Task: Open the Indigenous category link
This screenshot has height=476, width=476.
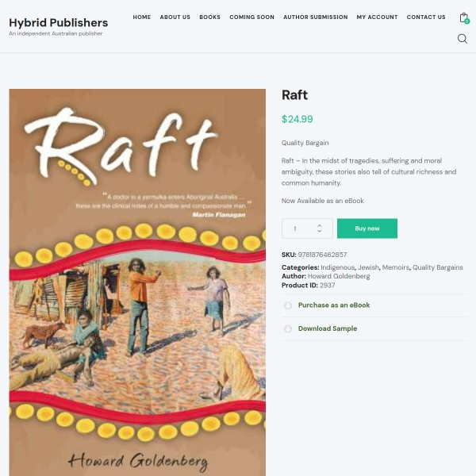Action: tap(338, 267)
